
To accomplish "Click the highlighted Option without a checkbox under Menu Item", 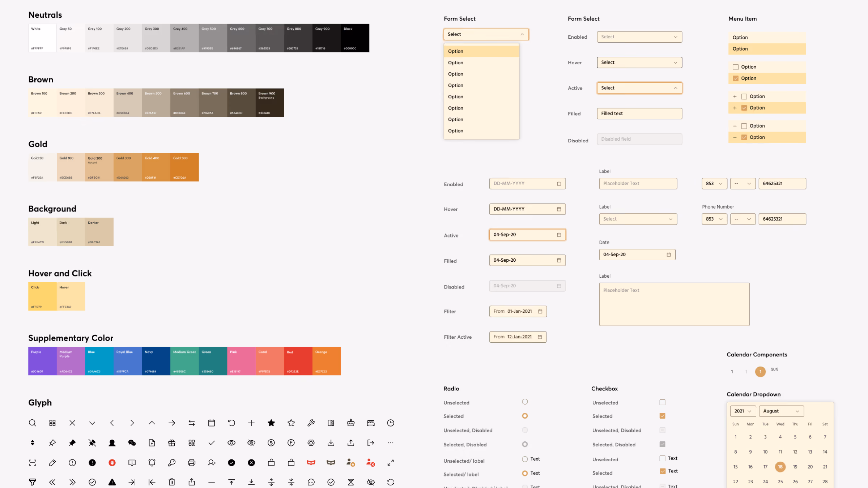I will pos(767,49).
